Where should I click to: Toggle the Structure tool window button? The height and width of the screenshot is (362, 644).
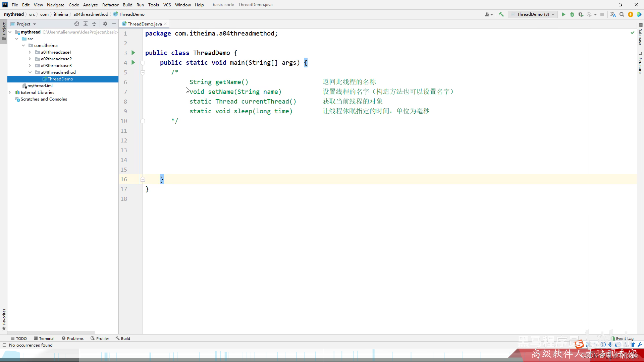coord(640,63)
